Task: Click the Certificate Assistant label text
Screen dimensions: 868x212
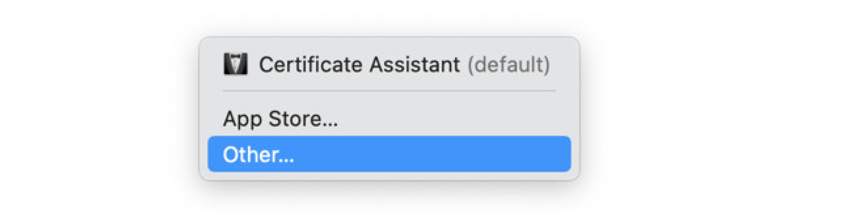Action: point(359,64)
